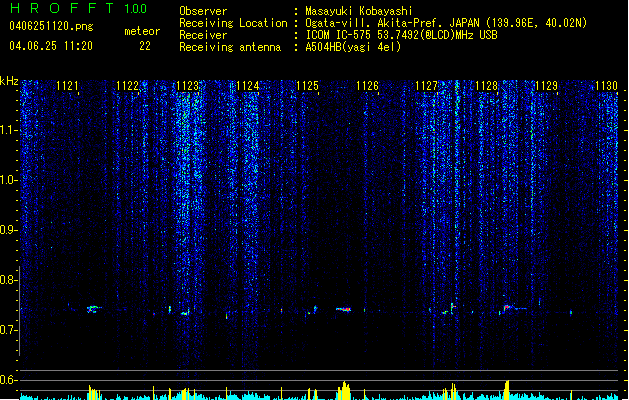The width and height of the screenshot is (629, 400).
Task: Click the Receiving antenna label
Action: (230, 47)
